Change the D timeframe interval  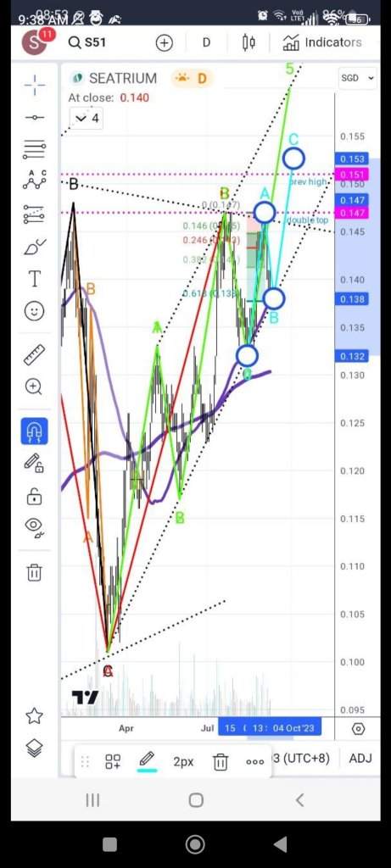point(206,42)
